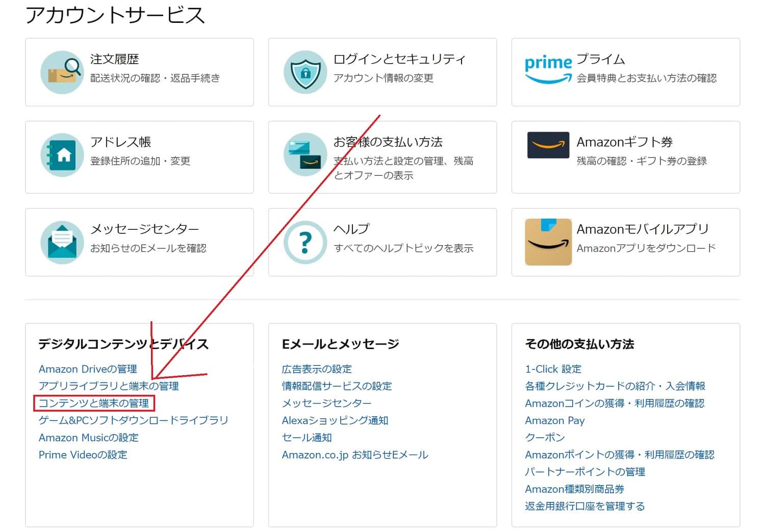Click 残高の確認・ギフト券の登録 description text
This screenshot has width=765, height=532.
click(x=642, y=161)
